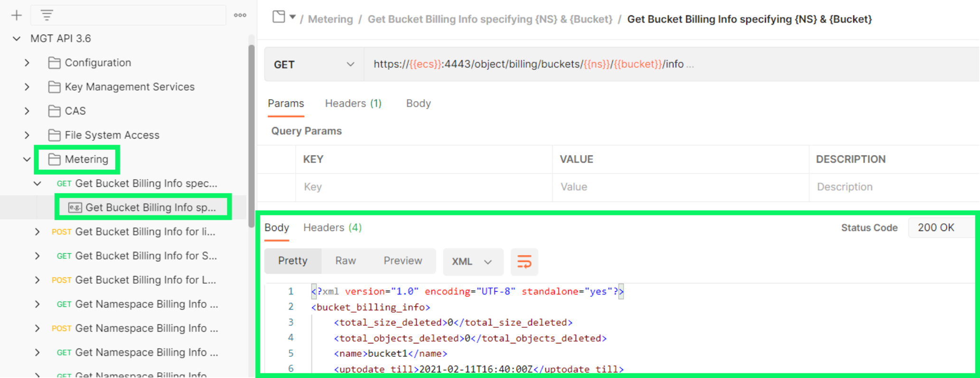Switch response view to Raw

[345, 261]
